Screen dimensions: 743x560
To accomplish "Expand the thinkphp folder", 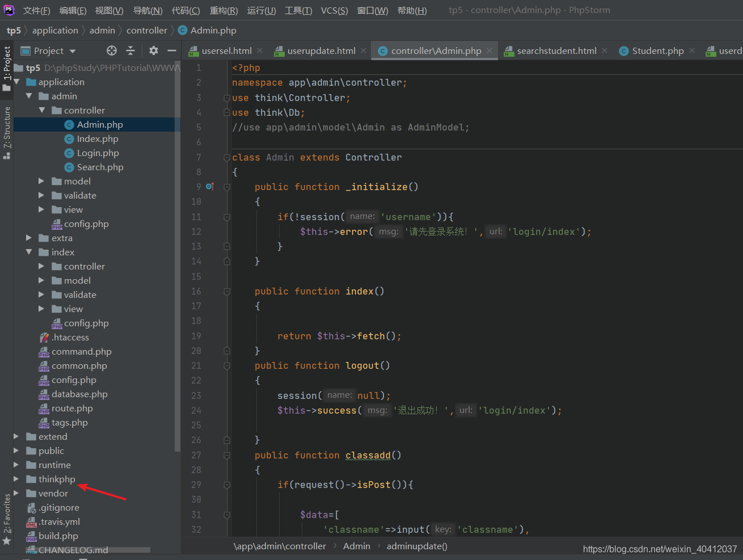I will coord(16,479).
